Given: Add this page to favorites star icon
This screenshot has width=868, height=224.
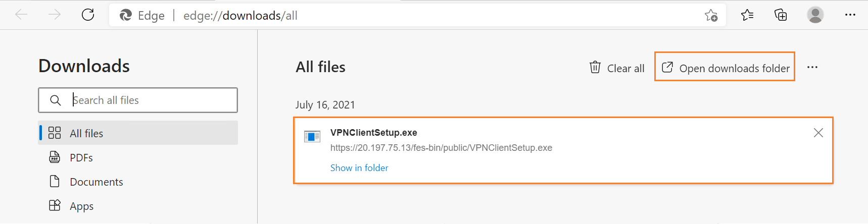Looking at the screenshot, I should click(x=711, y=15).
